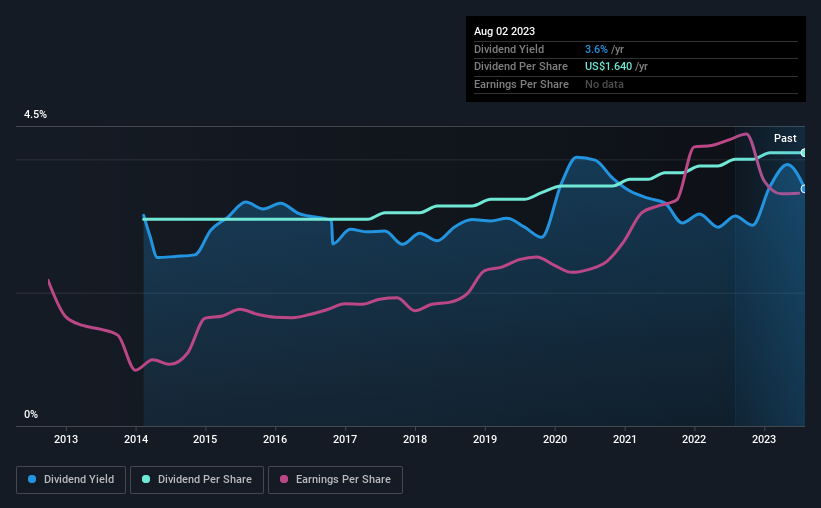Click the 2013 year label on the x-axis

[66, 439]
